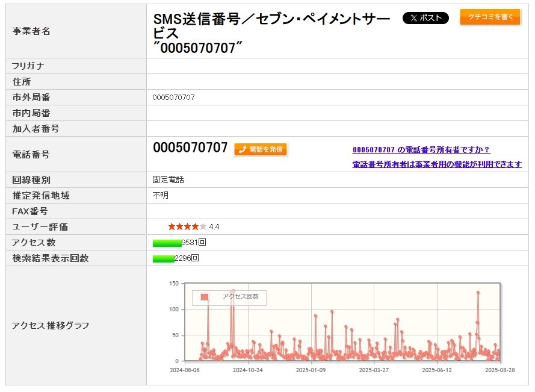Click the アクセス回数 legend label

(x=241, y=296)
